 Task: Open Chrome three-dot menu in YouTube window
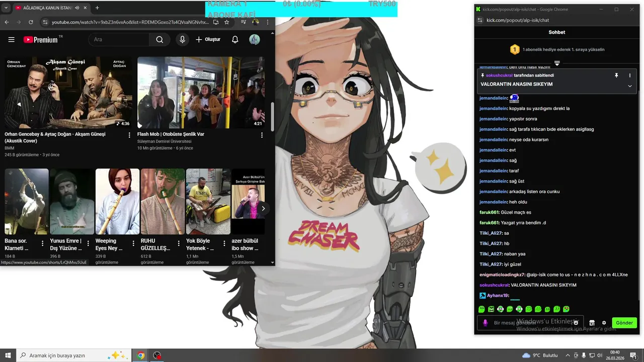(x=268, y=22)
